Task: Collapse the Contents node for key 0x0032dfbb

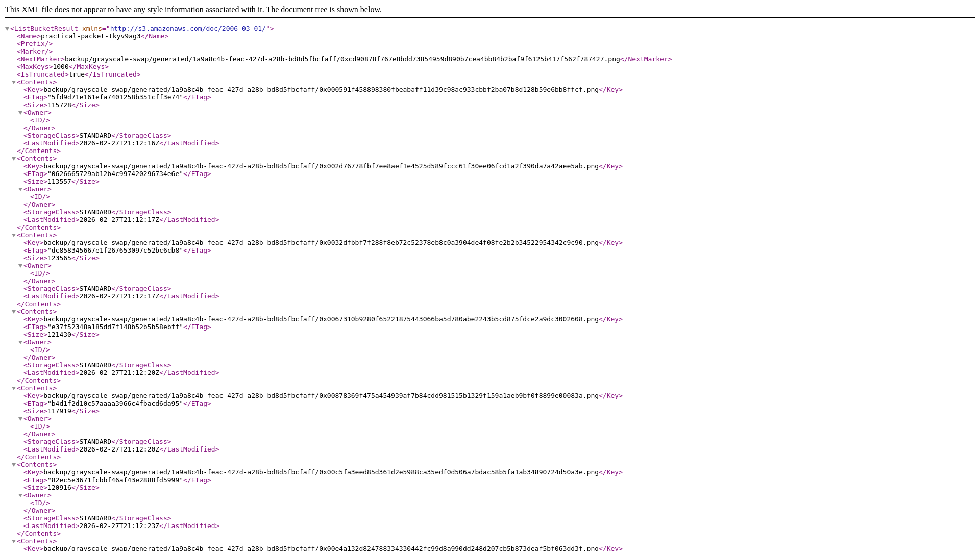Action: coord(14,235)
